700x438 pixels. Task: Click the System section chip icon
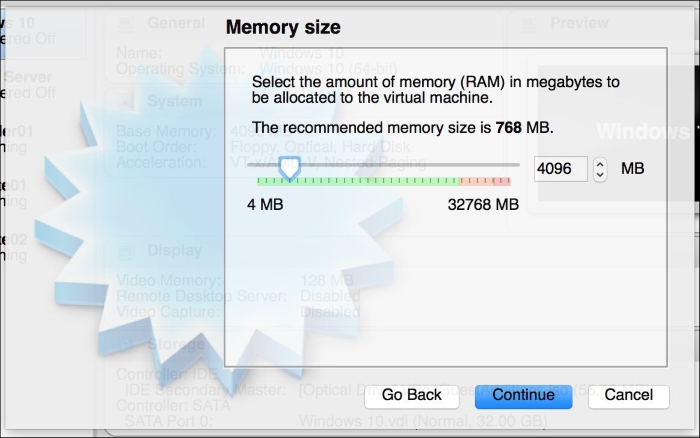click(x=125, y=102)
